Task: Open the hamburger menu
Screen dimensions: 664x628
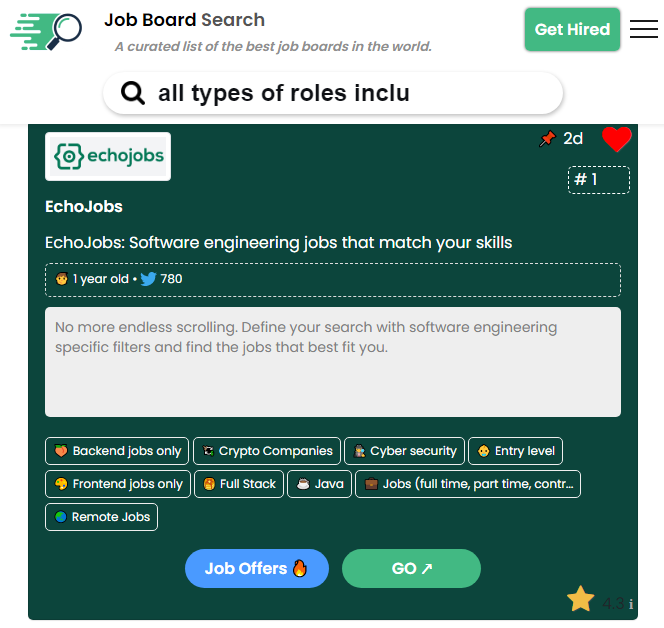Action: pyautogui.click(x=643, y=29)
